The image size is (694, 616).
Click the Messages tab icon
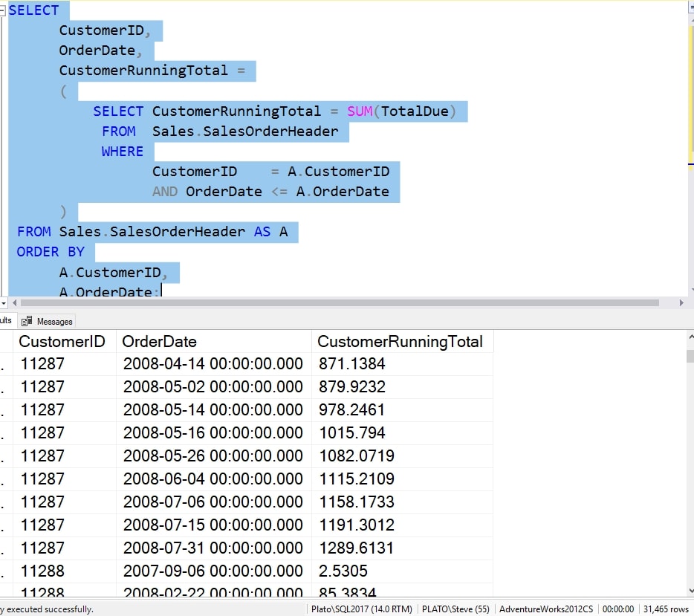pyautogui.click(x=27, y=321)
